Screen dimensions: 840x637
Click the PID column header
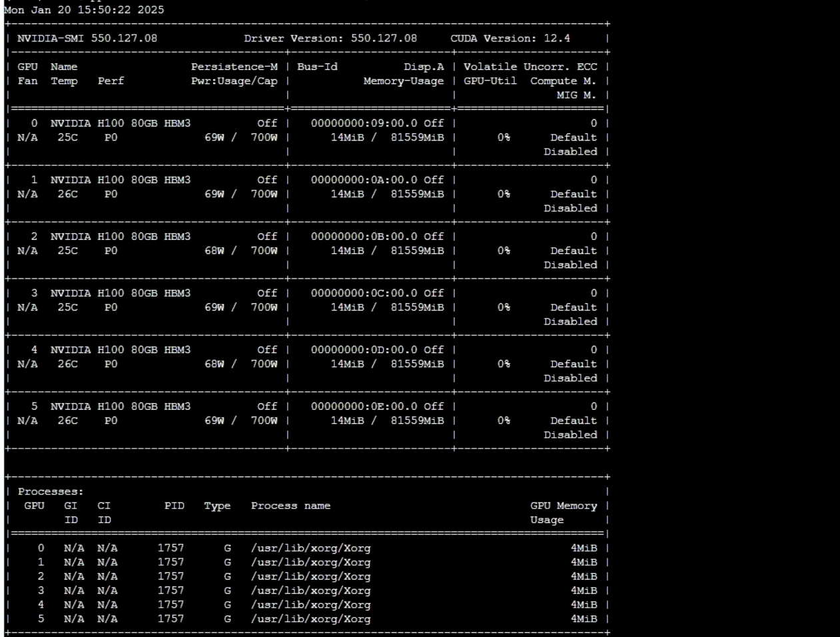[175, 506]
